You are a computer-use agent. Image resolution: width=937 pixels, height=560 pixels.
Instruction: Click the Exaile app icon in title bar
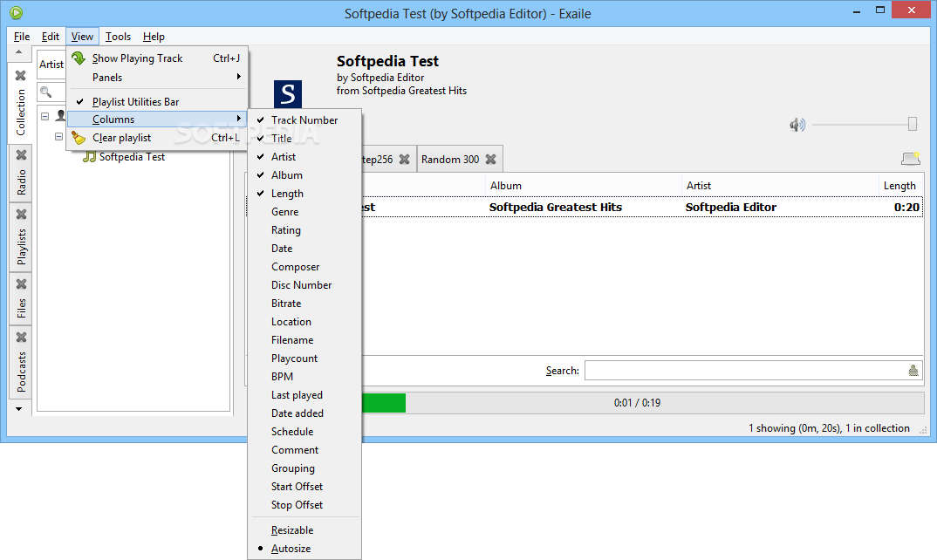pyautogui.click(x=16, y=12)
